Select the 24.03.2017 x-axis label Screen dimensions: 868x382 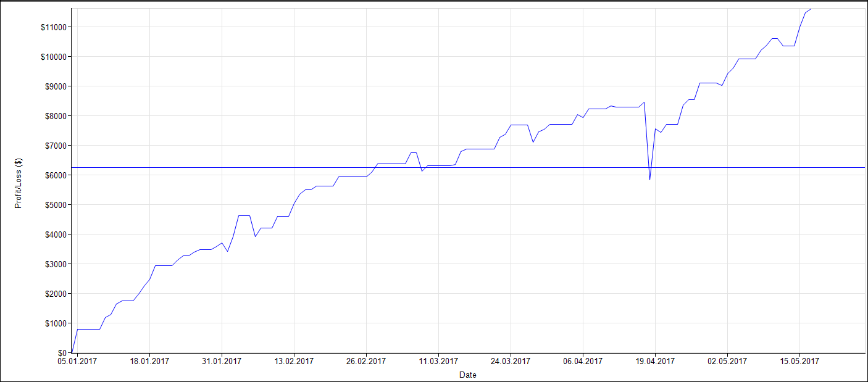click(511, 362)
